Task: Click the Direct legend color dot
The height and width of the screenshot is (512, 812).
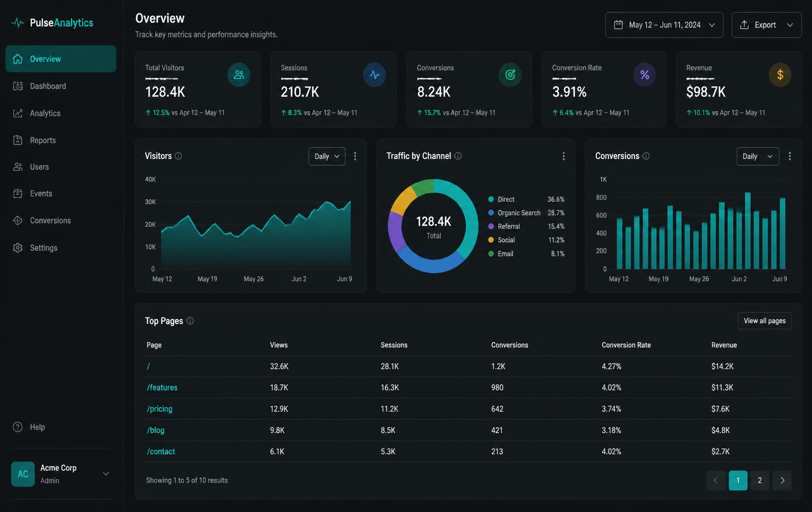Action: 491,199
